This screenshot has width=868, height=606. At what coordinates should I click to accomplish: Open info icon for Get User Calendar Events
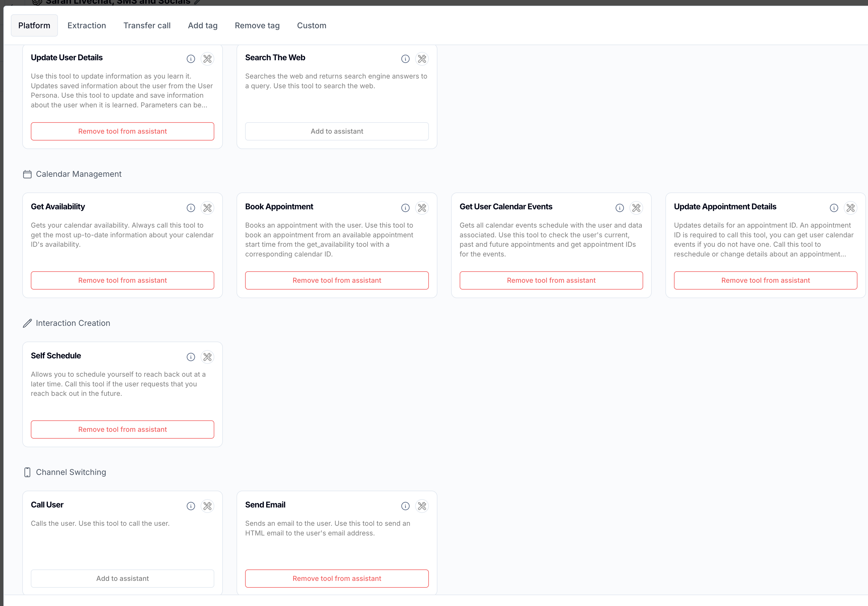click(619, 208)
